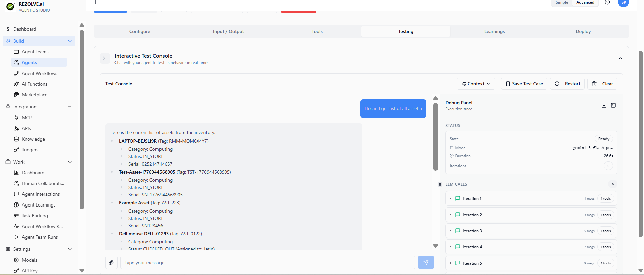The height and width of the screenshot is (275, 644).
Task: Switch to the Input / Output tab
Action: (228, 31)
